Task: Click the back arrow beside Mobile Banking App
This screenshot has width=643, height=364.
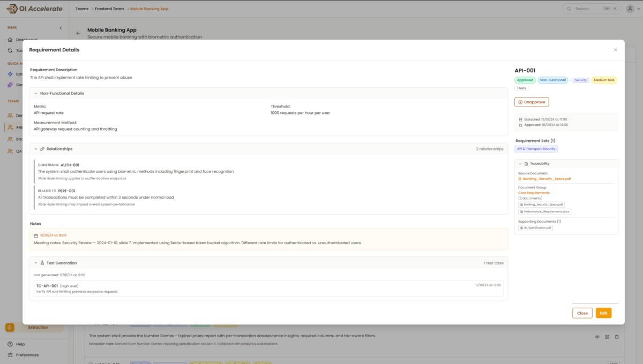Action: click(x=78, y=33)
